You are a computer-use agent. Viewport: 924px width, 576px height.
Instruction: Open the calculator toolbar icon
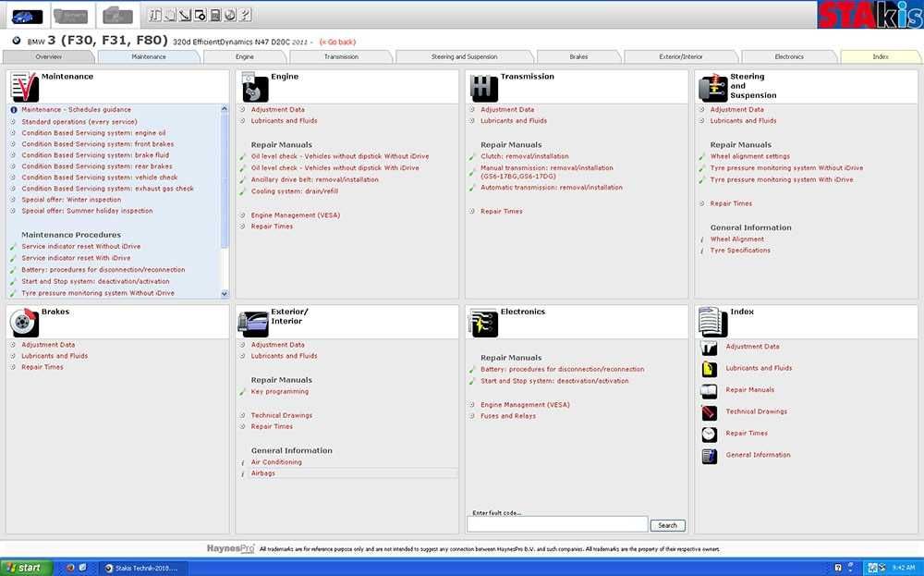click(x=215, y=16)
